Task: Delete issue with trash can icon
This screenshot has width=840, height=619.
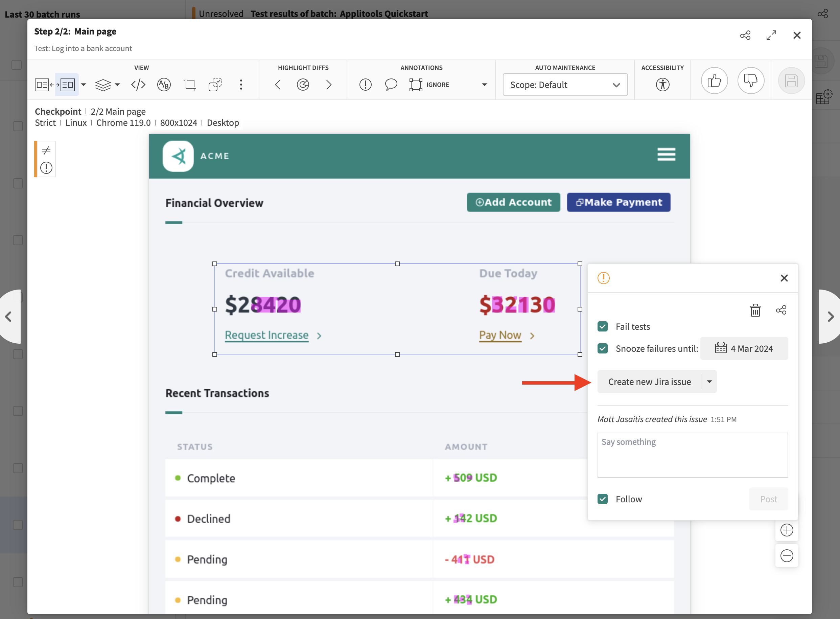Action: click(755, 310)
